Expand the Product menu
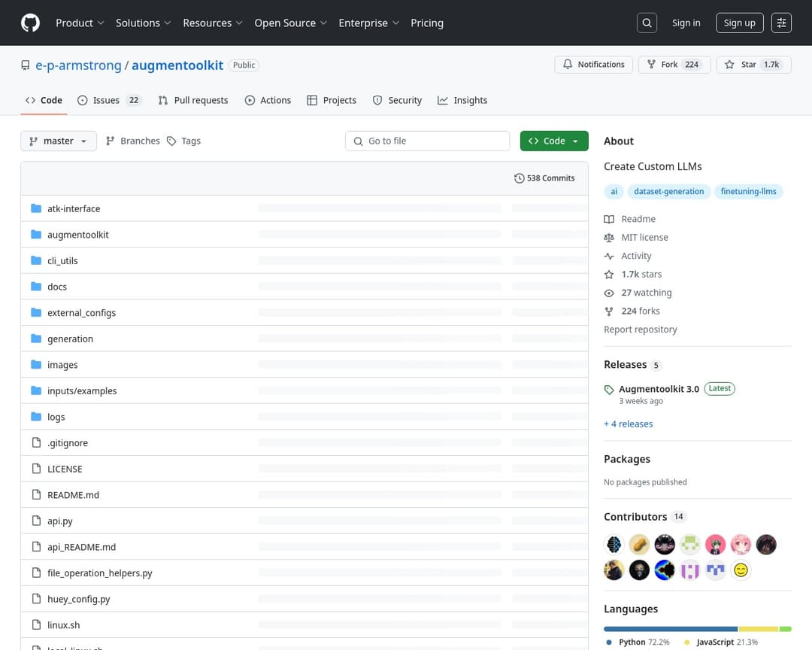The image size is (812, 650). [80, 23]
